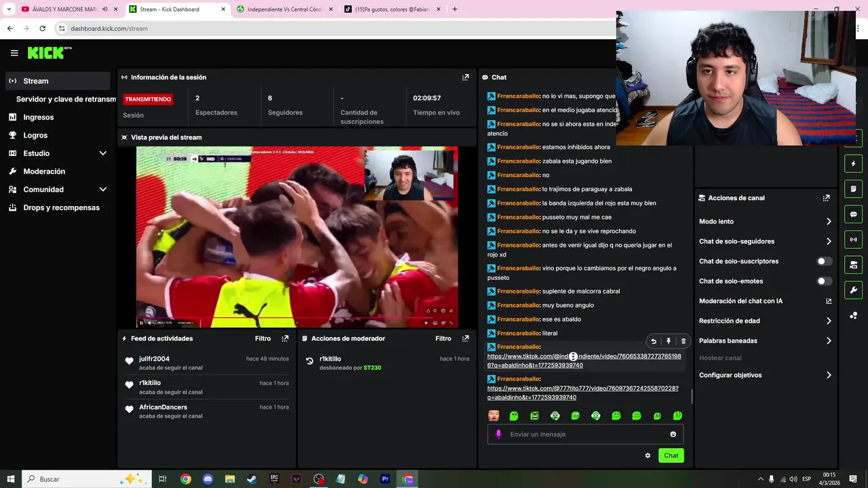Screen dimensions: 868x488
Task: Open Drops y recompensas in the sidebar
Action: pyautogui.click(x=58, y=207)
